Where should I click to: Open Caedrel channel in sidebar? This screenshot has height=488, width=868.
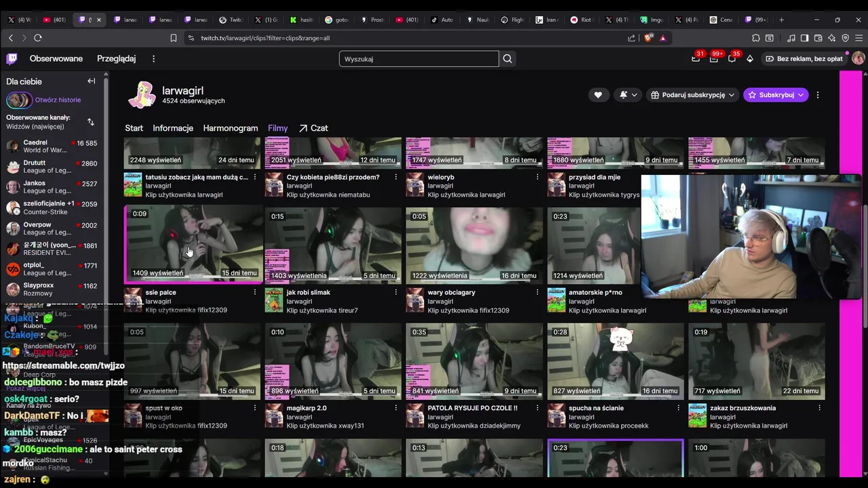(x=52, y=146)
